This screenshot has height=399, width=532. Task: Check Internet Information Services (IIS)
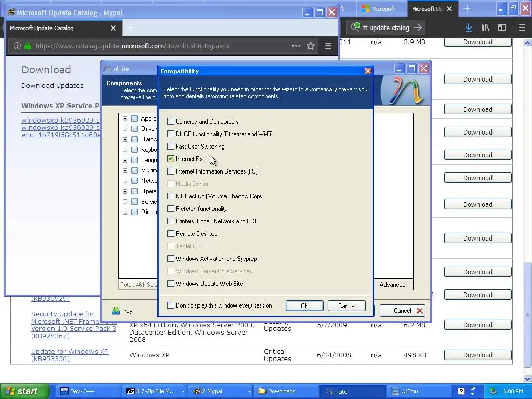pos(170,171)
